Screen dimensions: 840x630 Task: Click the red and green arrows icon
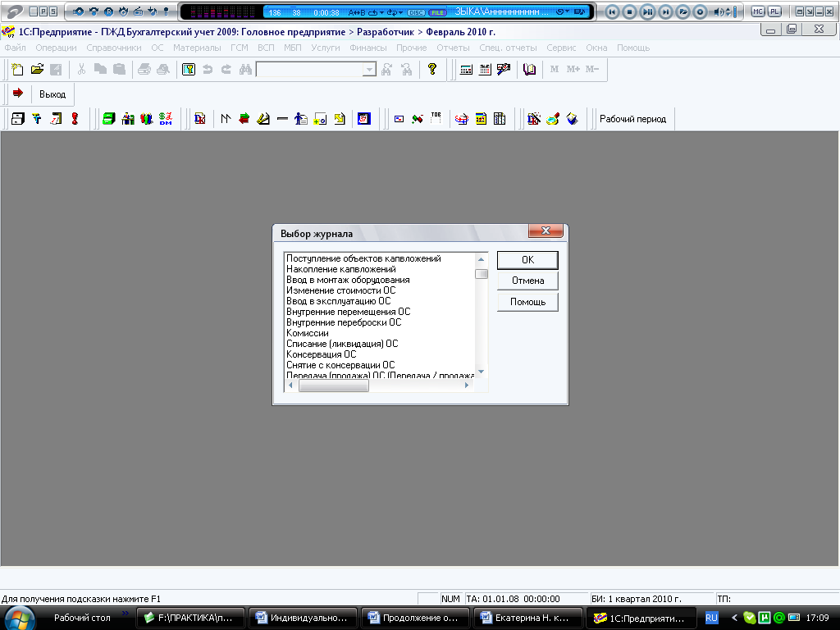click(x=244, y=118)
